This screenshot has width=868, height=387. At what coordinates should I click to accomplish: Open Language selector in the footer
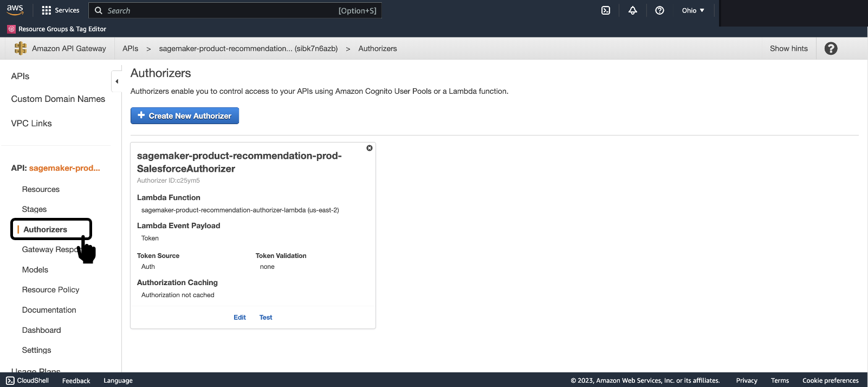click(118, 380)
